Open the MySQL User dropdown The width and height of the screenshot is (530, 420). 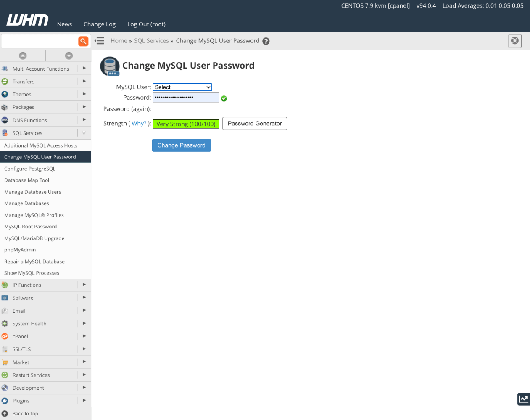(182, 87)
